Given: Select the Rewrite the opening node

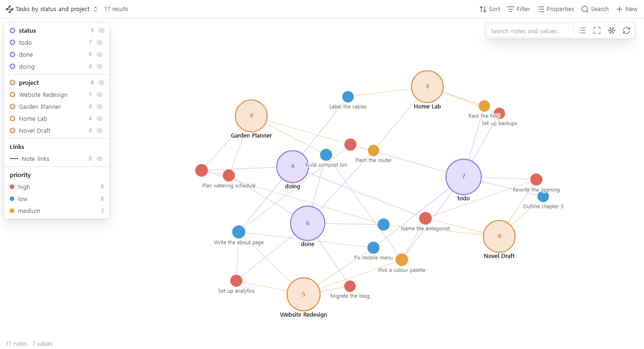Looking at the screenshot, I should click(x=536, y=179).
